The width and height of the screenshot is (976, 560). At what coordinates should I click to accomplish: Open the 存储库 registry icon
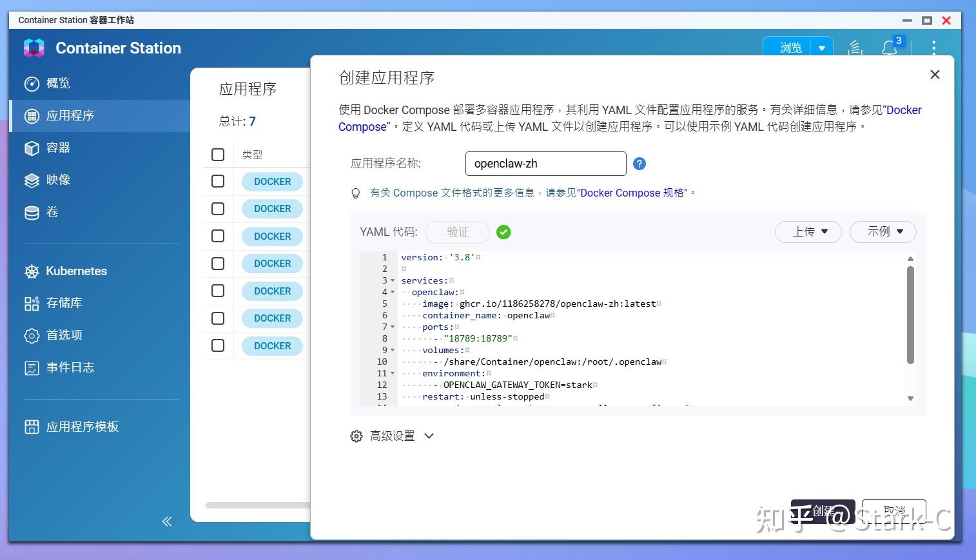tap(32, 304)
